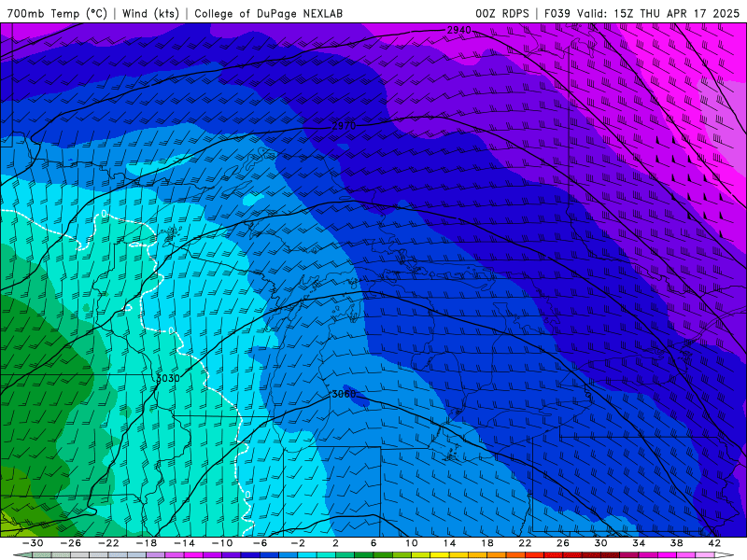Click the 3030 height contour label
The width and height of the screenshot is (747, 560).
pos(168,379)
